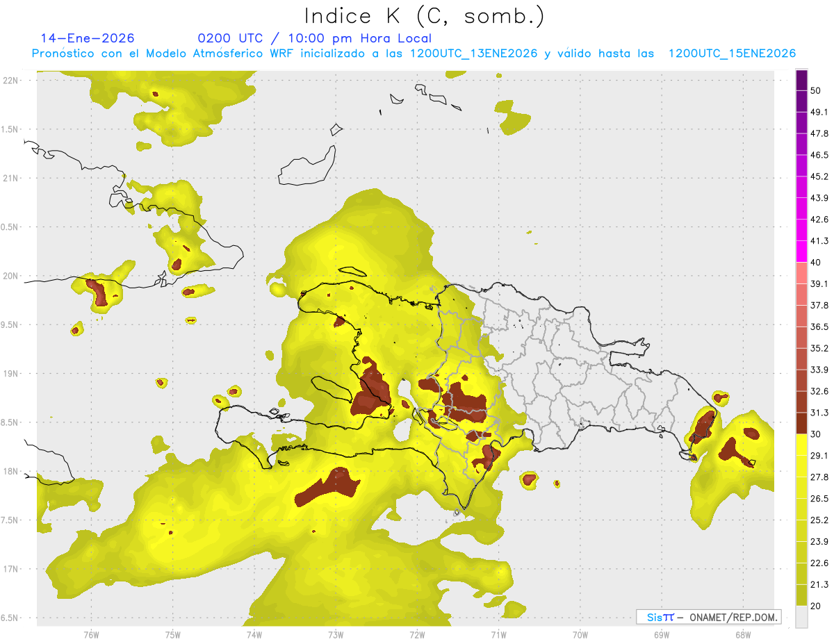Click the colorbar value "49.1"
The width and height of the screenshot is (834, 644).
819,112
